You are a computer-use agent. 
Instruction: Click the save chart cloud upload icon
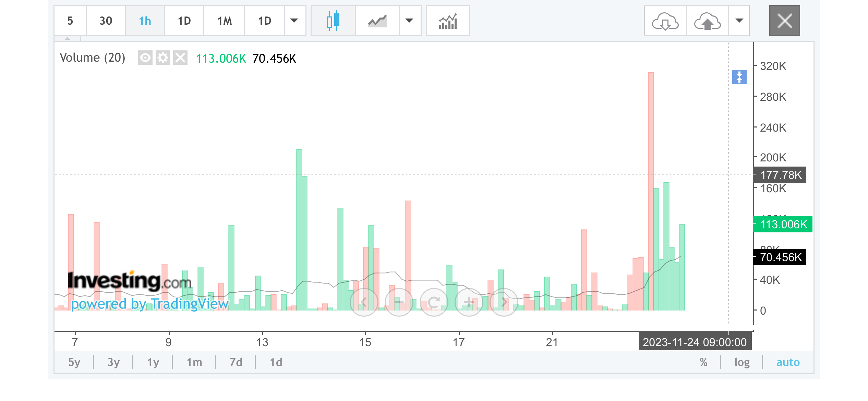coord(707,21)
